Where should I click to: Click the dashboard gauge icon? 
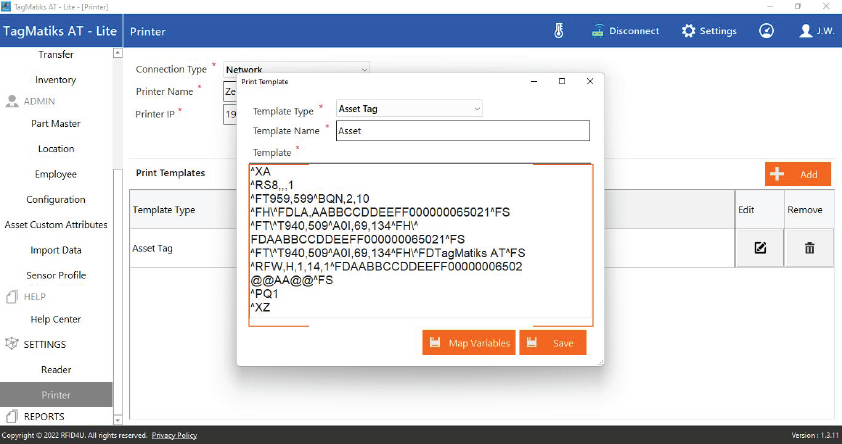click(766, 31)
